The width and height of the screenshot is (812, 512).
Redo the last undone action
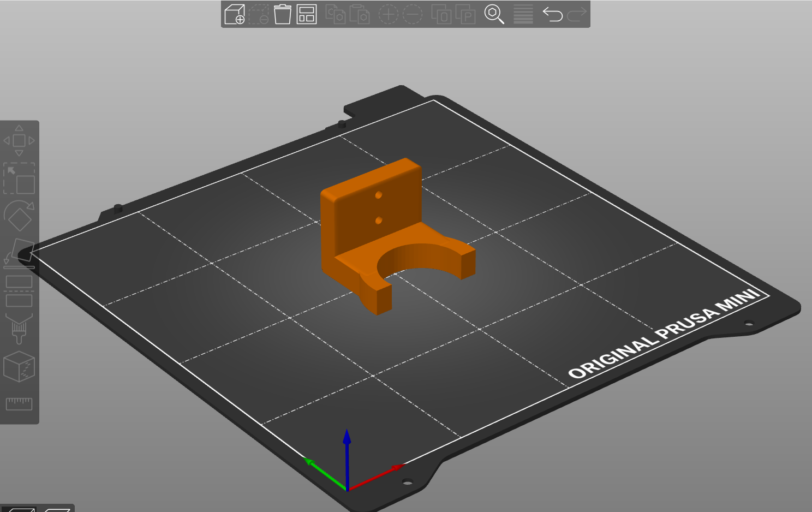coord(577,14)
